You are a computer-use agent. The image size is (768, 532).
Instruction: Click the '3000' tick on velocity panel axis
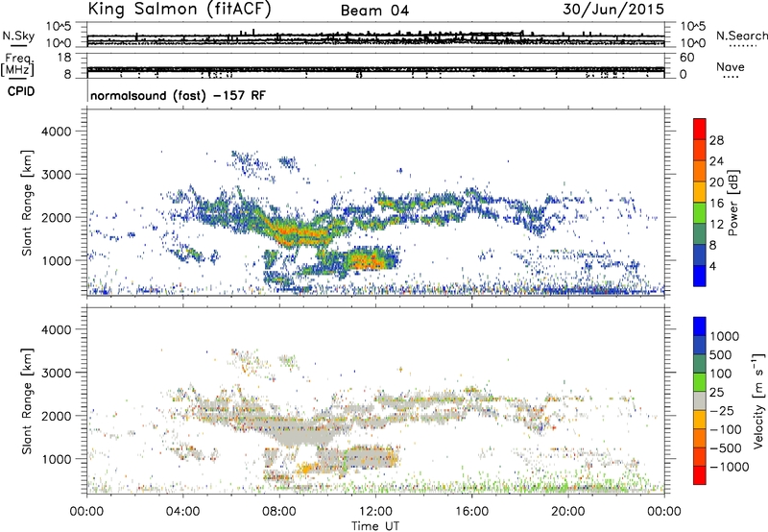click(56, 373)
